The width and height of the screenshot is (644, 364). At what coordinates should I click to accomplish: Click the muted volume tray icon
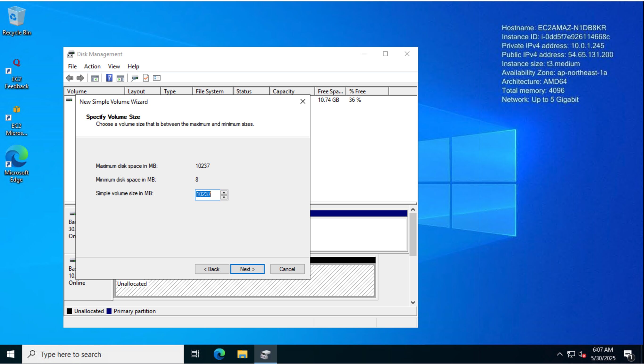pyautogui.click(x=582, y=354)
